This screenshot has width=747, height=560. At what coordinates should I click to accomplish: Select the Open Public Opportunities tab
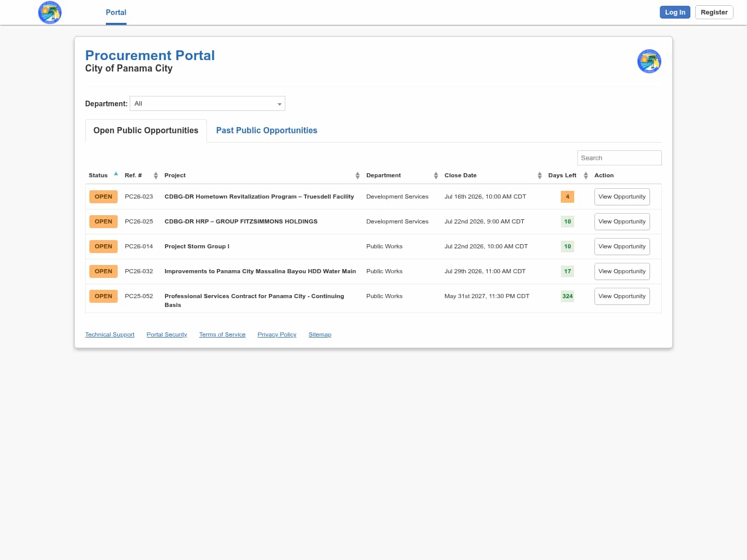coord(146,131)
